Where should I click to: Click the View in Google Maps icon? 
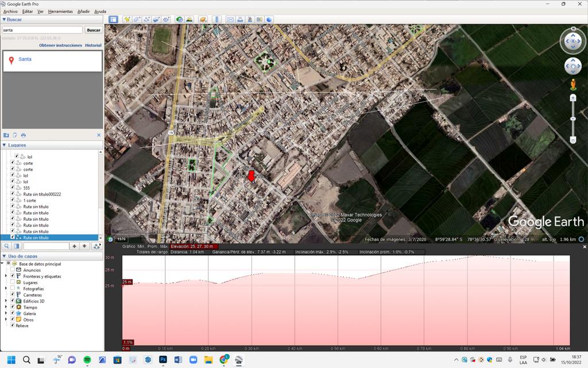click(x=260, y=20)
